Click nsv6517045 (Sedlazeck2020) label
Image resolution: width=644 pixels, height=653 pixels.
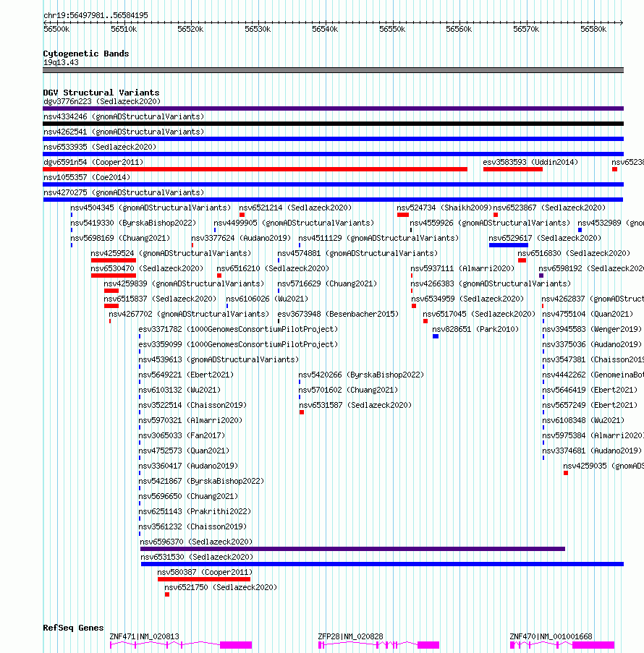479,315
